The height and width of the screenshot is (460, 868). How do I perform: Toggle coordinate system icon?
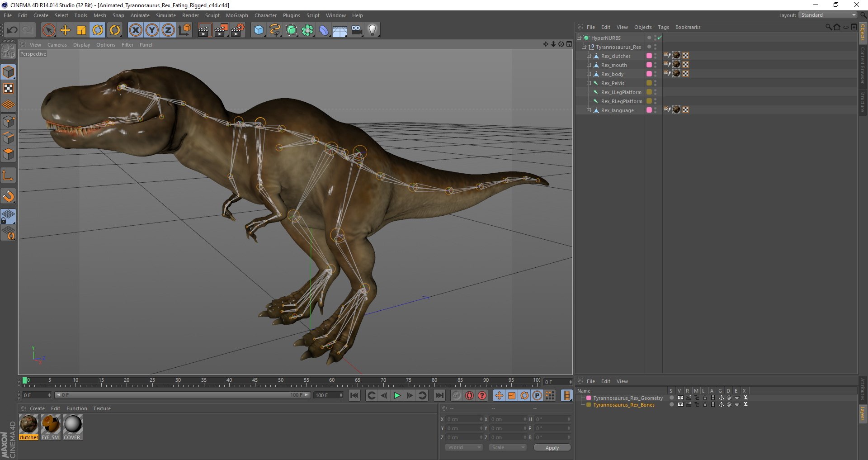click(184, 30)
